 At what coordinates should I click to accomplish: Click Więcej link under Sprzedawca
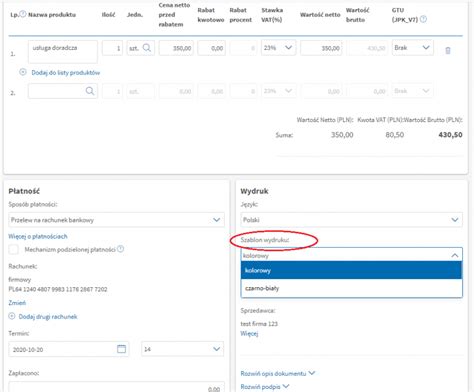[x=249, y=333]
